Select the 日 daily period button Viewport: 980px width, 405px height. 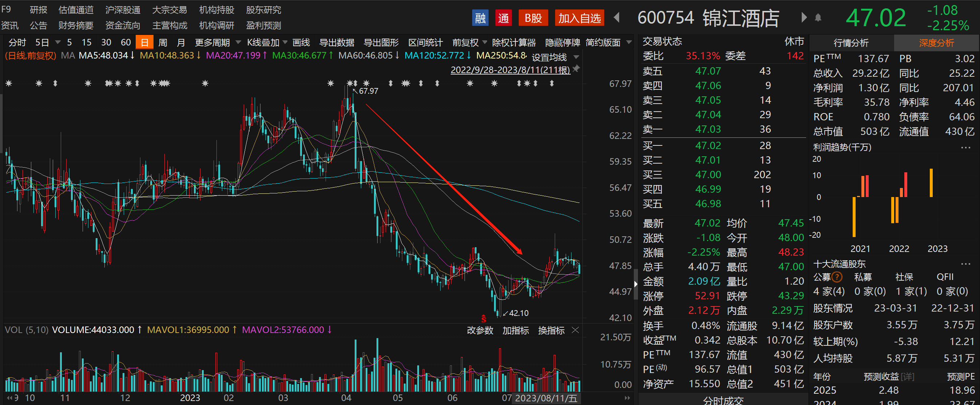144,42
